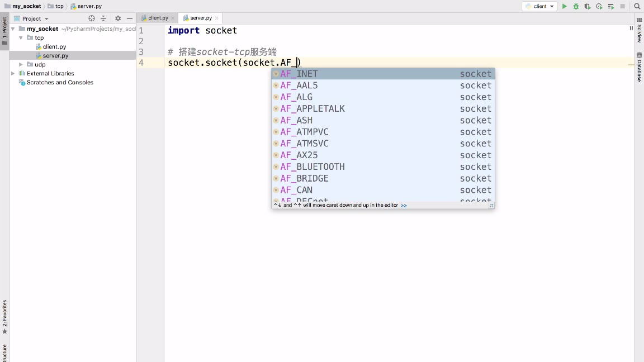Expand External Libraries in the Project tree

click(x=13, y=74)
